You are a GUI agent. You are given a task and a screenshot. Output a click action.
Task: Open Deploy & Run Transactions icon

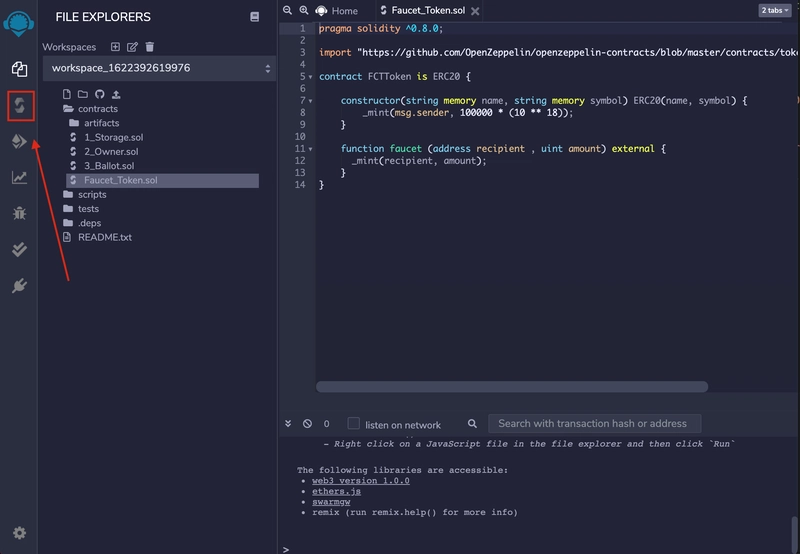(19, 141)
